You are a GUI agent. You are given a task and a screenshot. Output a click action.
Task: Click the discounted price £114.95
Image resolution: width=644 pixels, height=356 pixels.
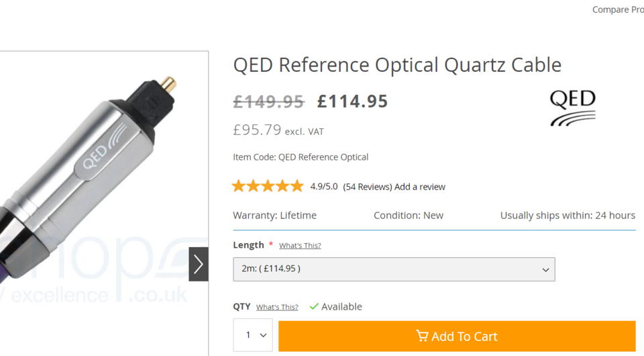tap(352, 101)
